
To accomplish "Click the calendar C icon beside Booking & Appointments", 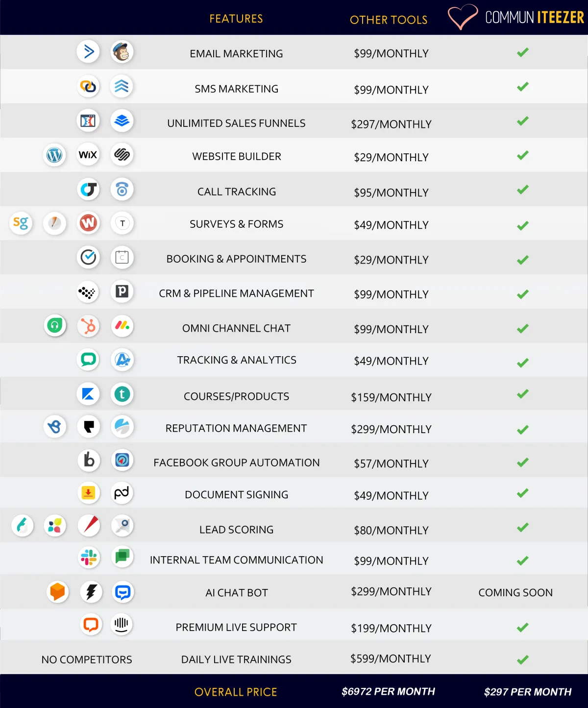I will click(x=122, y=257).
